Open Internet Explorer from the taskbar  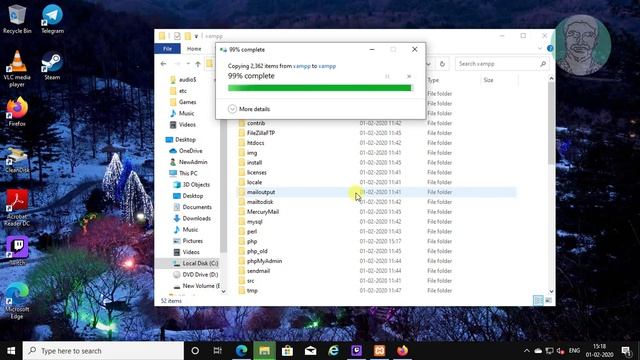click(333, 351)
